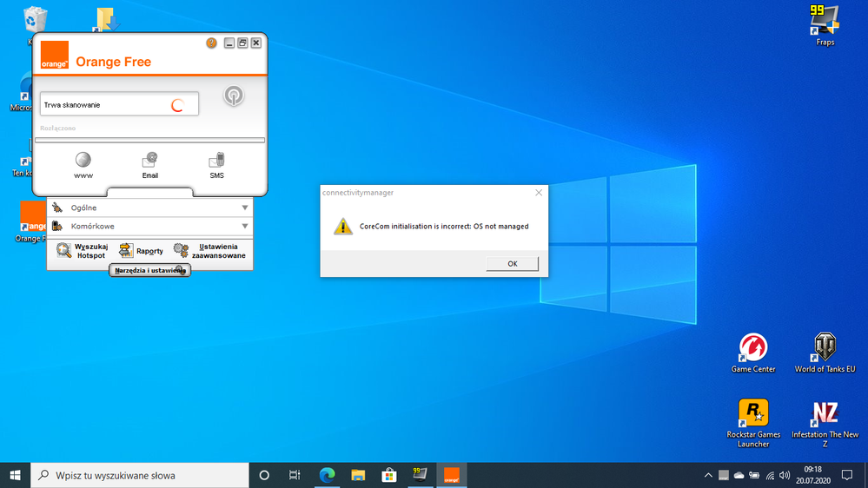Image resolution: width=868 pixels, height=488 pixels.
Task: Open the OneDrive cloud tray icon
Action: tap(739, 475)
